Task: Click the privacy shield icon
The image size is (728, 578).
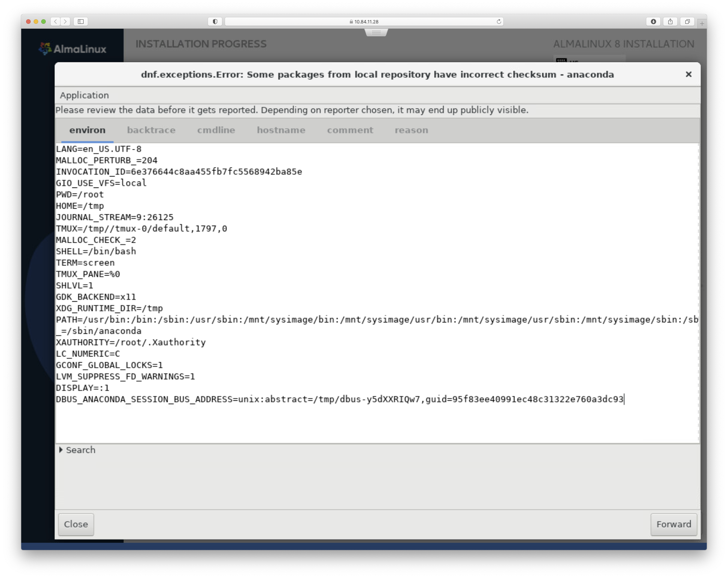Action: point(215,22)
